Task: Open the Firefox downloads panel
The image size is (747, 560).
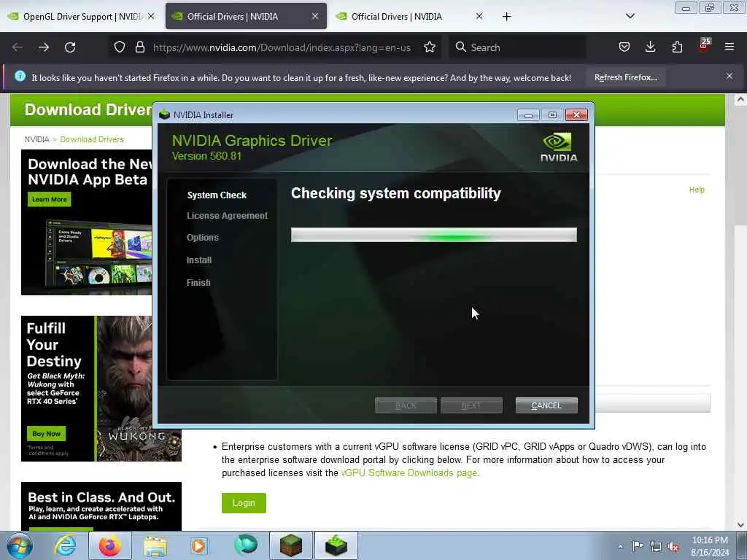Action: pyautogui.click(x=650, y=47)
